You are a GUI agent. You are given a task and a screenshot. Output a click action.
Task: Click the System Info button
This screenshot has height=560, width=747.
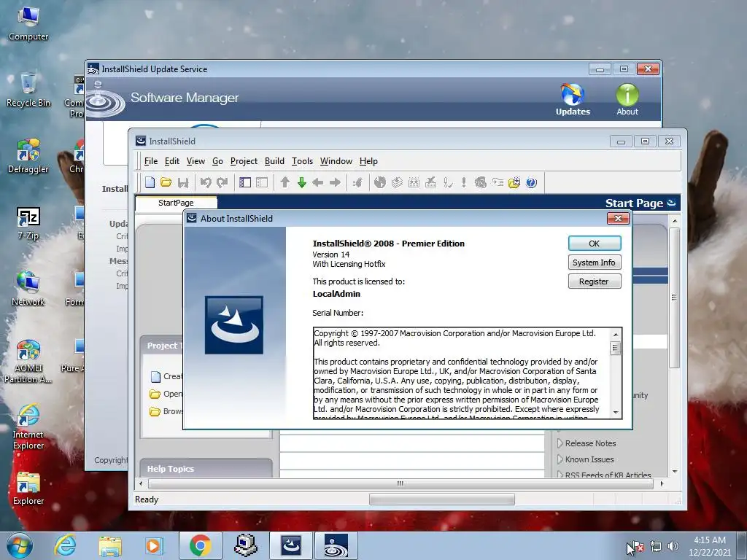594,262
